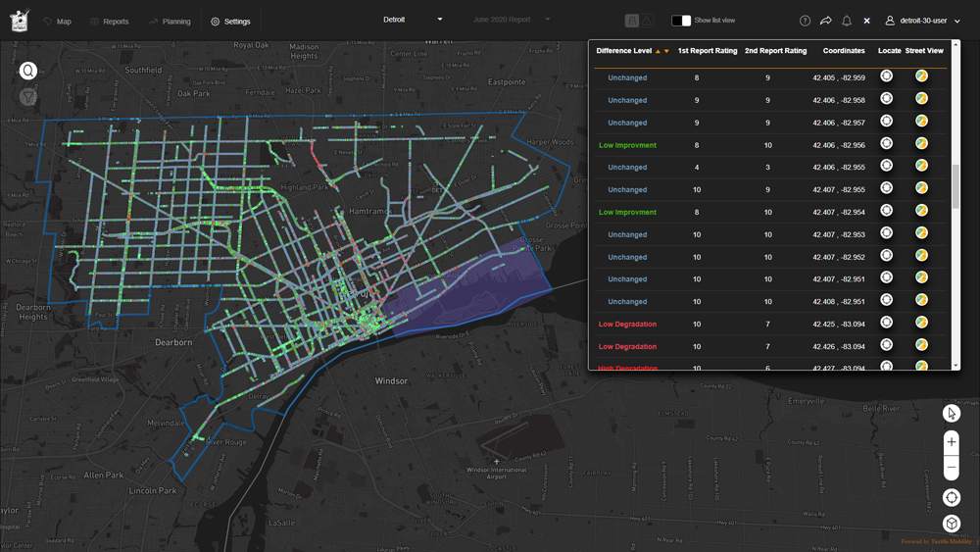
Task: Click the 1st Report Rating header
Action: click(708, 51)
